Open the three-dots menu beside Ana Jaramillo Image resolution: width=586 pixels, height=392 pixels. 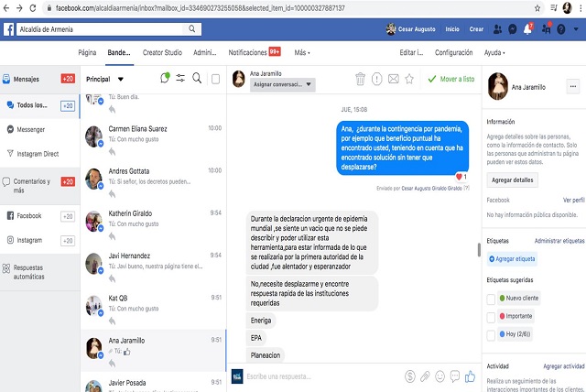[x=573, y=87]
